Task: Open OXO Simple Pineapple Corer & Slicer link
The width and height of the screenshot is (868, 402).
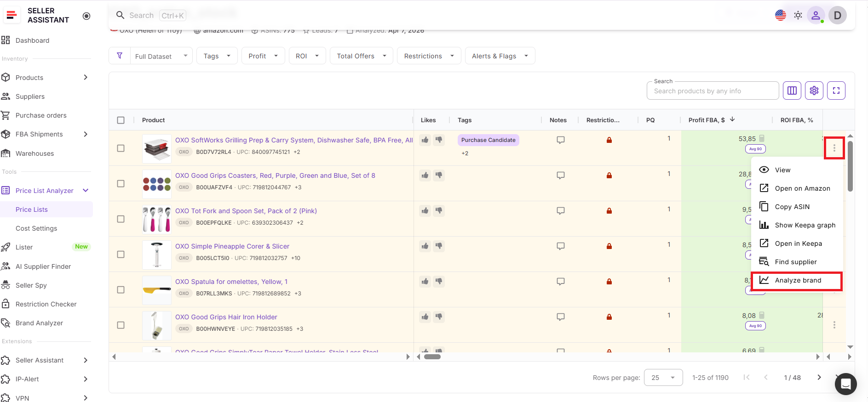Action: click(x=232, y=246)
